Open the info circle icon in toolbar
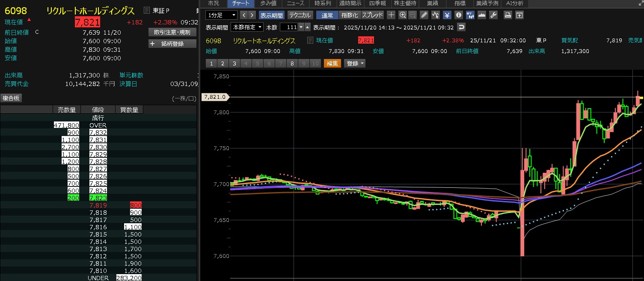Image resolution: width=644 pixels, height=281 pixels. click(x=458, y=15)
